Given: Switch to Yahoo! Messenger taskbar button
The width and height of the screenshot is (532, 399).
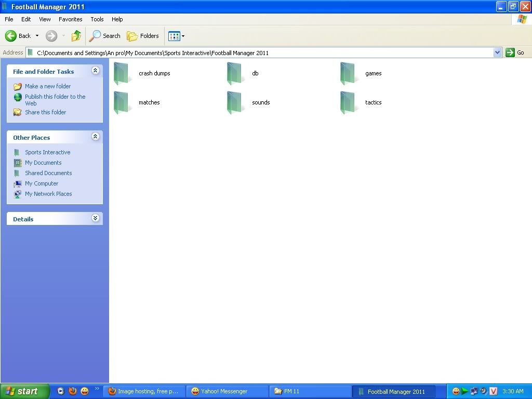Looking at the screenshot, I should coord(228,391).
